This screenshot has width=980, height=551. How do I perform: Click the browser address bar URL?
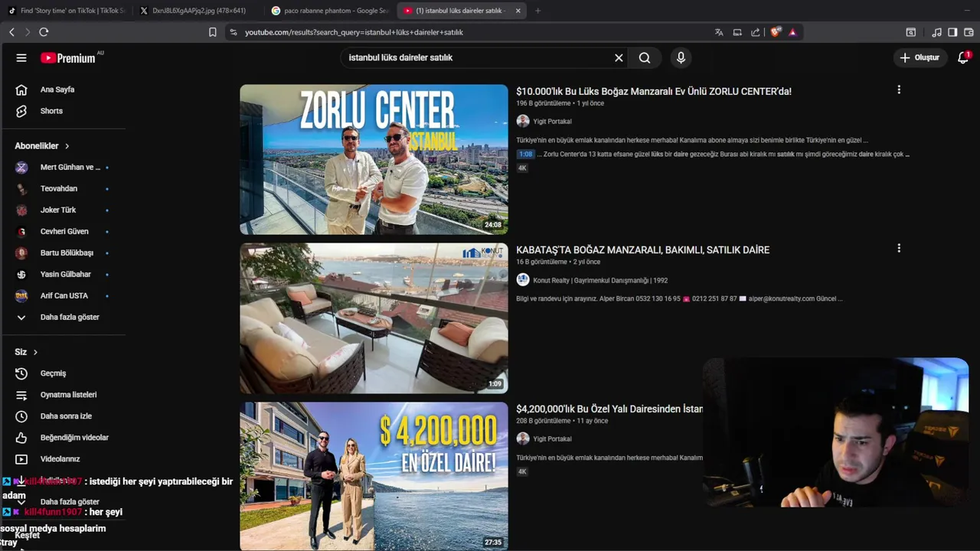(354, 32)
